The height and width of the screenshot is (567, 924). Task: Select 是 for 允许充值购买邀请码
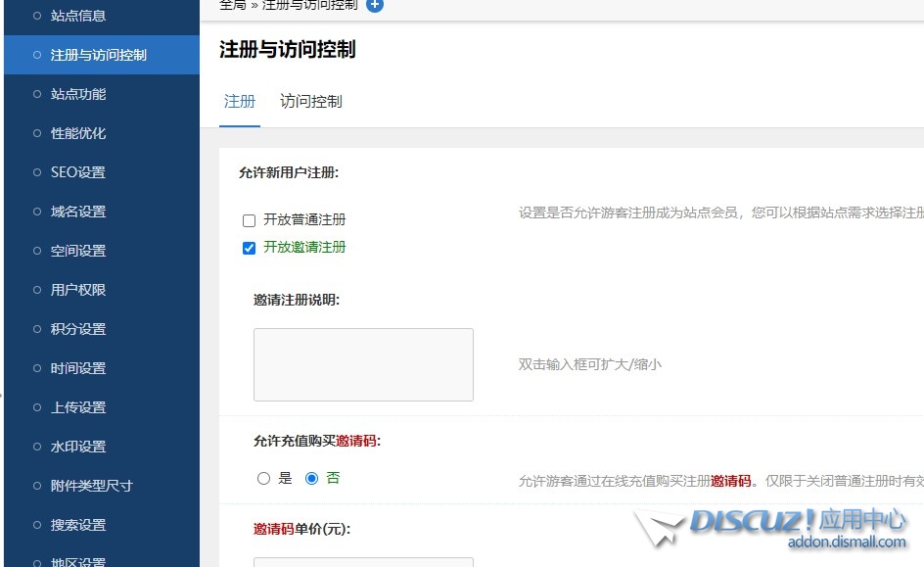[x=263, y=479]
